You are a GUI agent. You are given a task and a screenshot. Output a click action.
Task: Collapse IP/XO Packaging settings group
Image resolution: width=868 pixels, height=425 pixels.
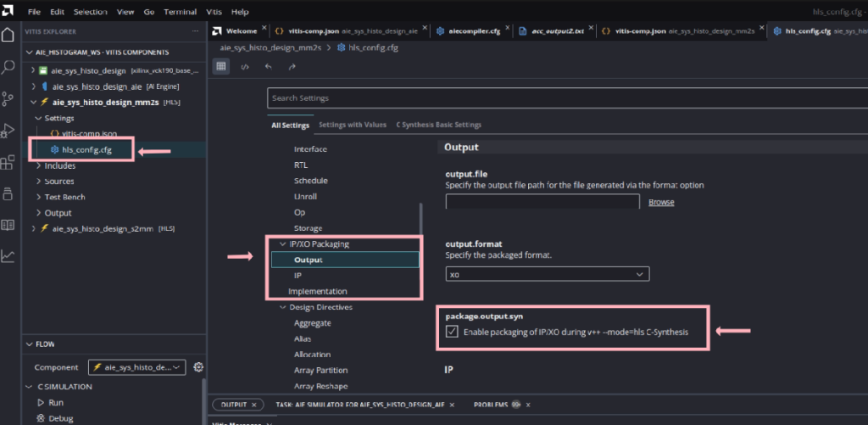point(283,243)
